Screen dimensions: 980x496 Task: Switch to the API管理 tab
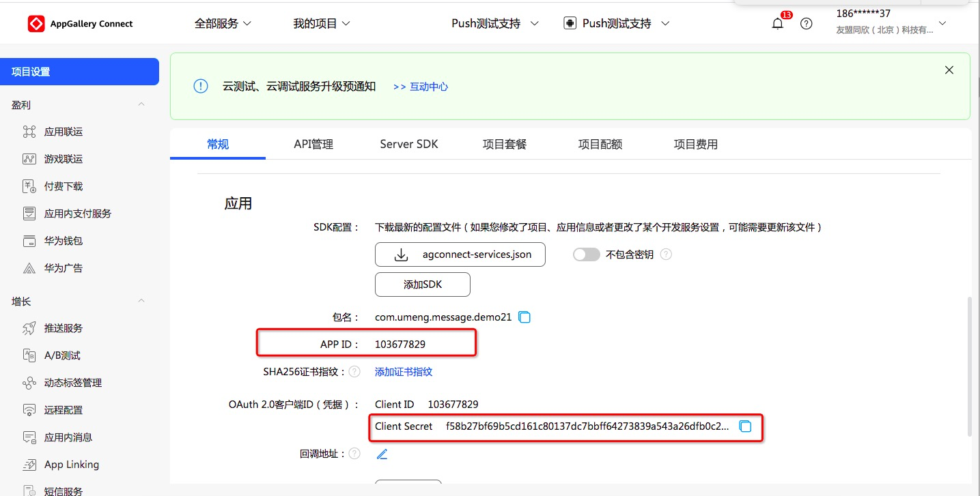(313, 144)
